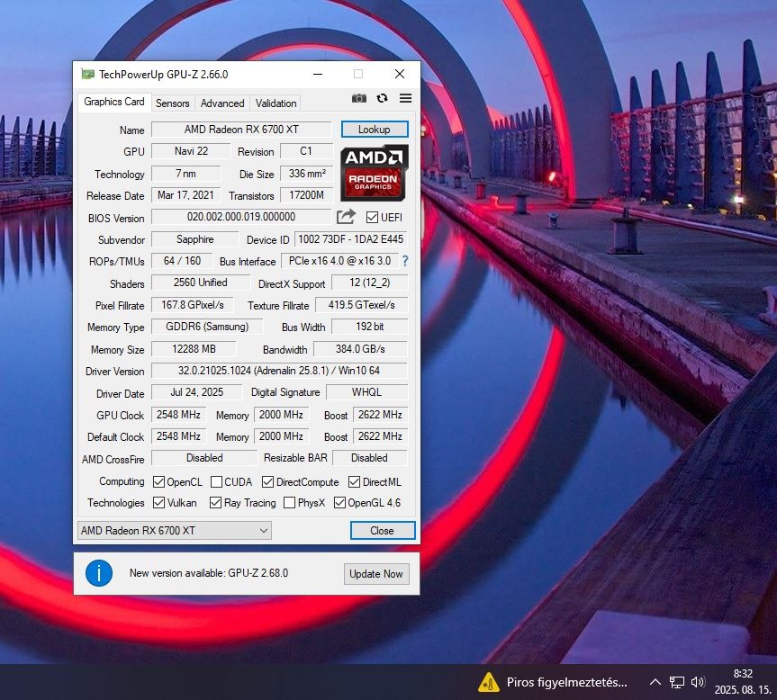Toggle the UEFI checkbox
Screen dimensions: 777x700
tap(372, 218)
